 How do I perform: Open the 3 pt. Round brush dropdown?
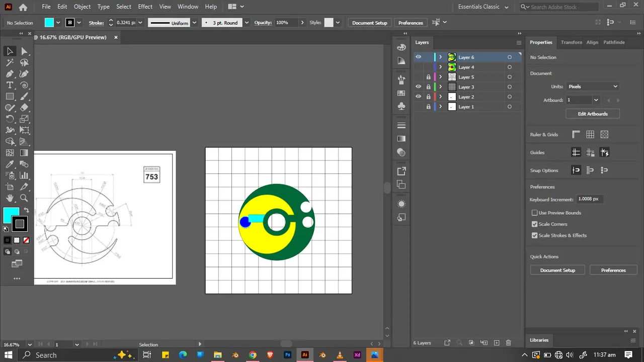[x=247, y=23]
